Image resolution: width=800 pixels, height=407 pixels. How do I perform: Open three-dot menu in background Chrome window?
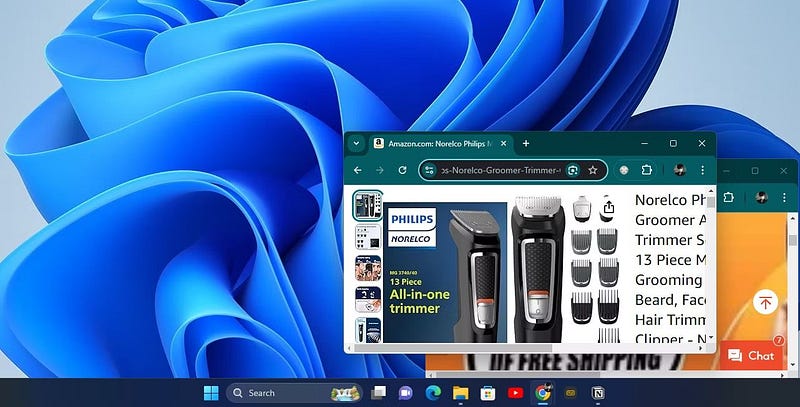point(784,197)
